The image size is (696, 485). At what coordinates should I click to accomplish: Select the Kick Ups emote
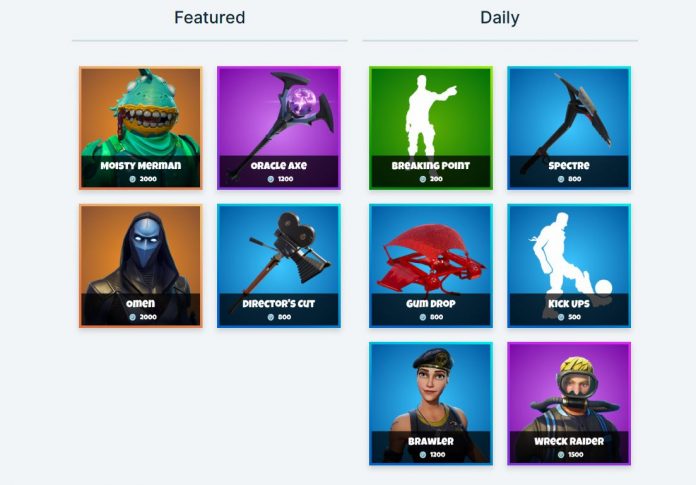(569, 266)
